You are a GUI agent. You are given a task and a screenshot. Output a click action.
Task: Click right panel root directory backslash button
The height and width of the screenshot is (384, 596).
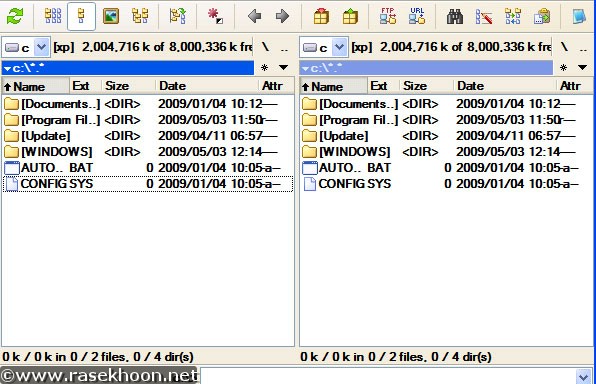coord(564,47)
